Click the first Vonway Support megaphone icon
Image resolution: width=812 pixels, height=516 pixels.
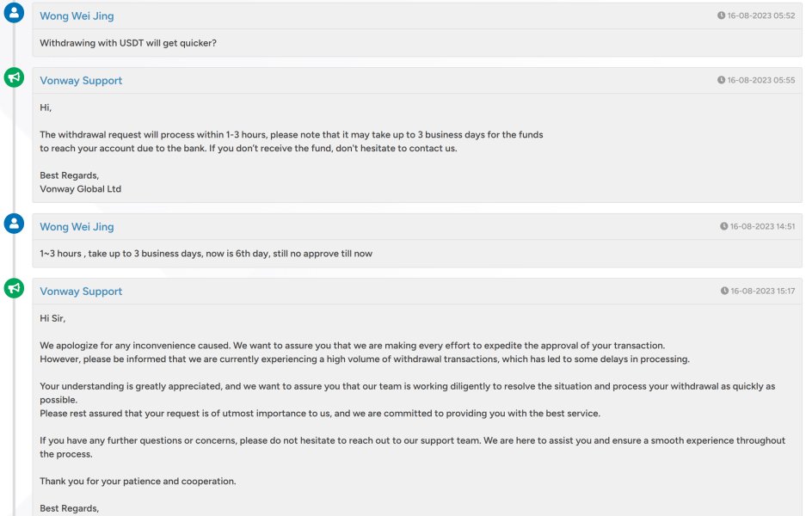click(14, 77)
